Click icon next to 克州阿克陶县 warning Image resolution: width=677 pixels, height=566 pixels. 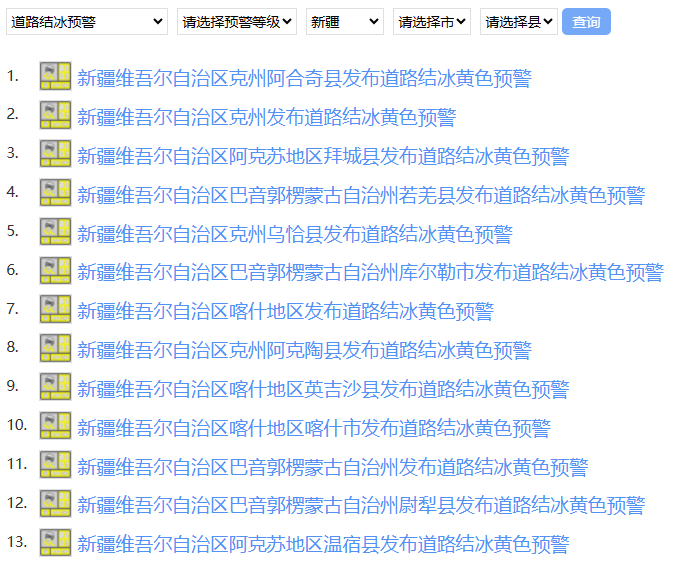click(x=55, y=349)
